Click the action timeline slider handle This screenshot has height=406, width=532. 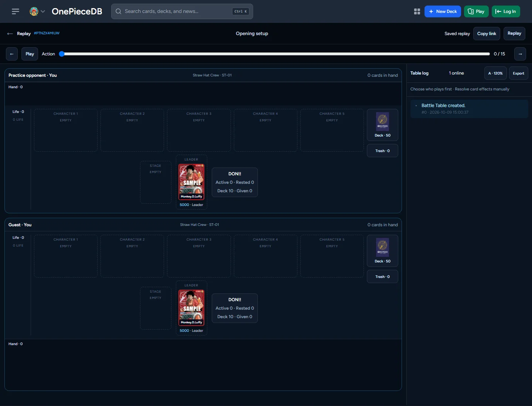click(62, 54)
